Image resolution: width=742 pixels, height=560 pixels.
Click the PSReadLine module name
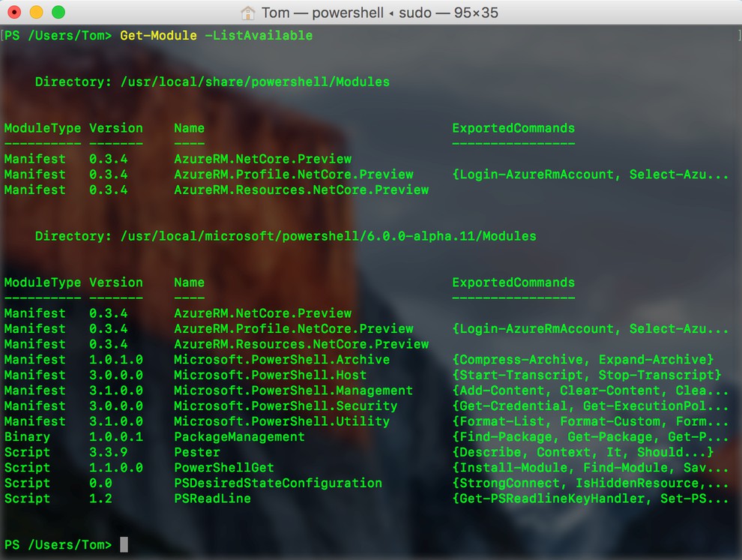212,499
